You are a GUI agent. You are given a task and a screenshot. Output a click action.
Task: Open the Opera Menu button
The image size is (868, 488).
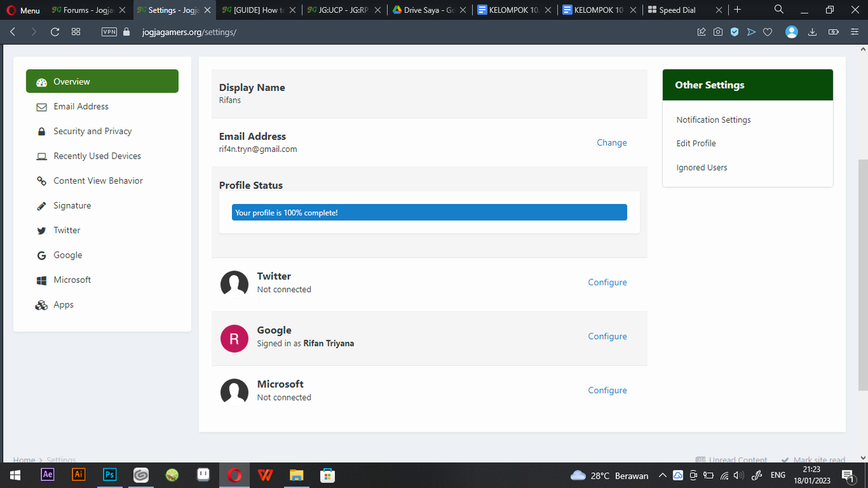tap(24, 10)
